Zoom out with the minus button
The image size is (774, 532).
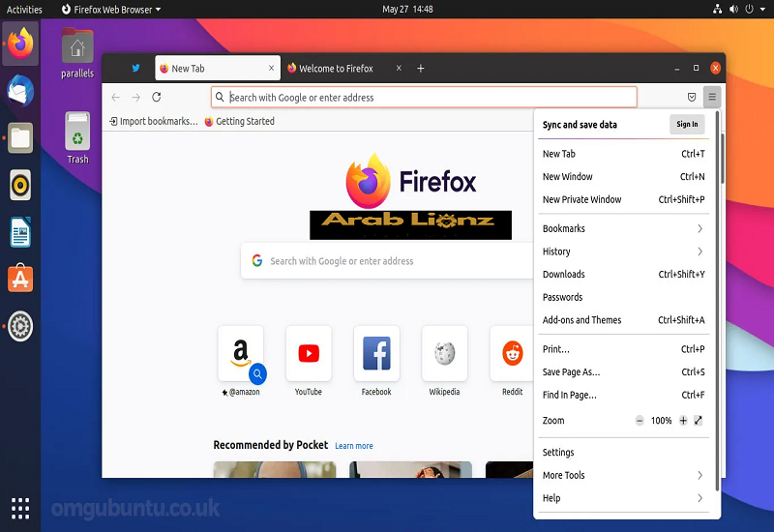(x=640, y=421)
